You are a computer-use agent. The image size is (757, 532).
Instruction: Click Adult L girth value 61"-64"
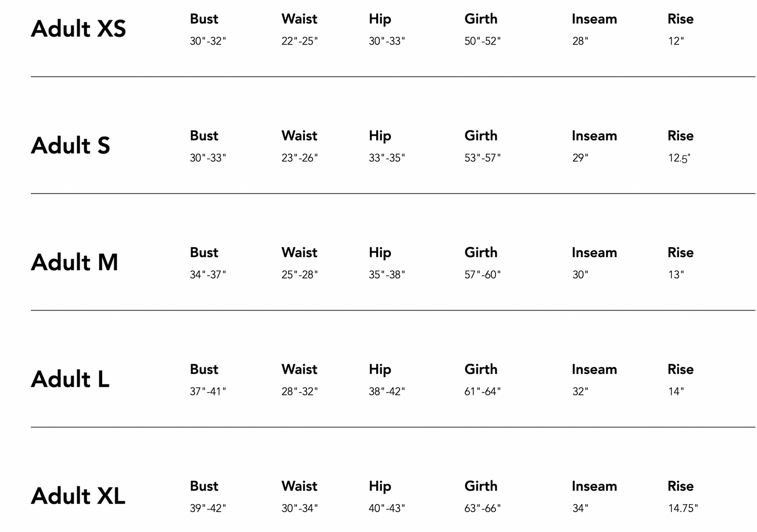point(482,392)
